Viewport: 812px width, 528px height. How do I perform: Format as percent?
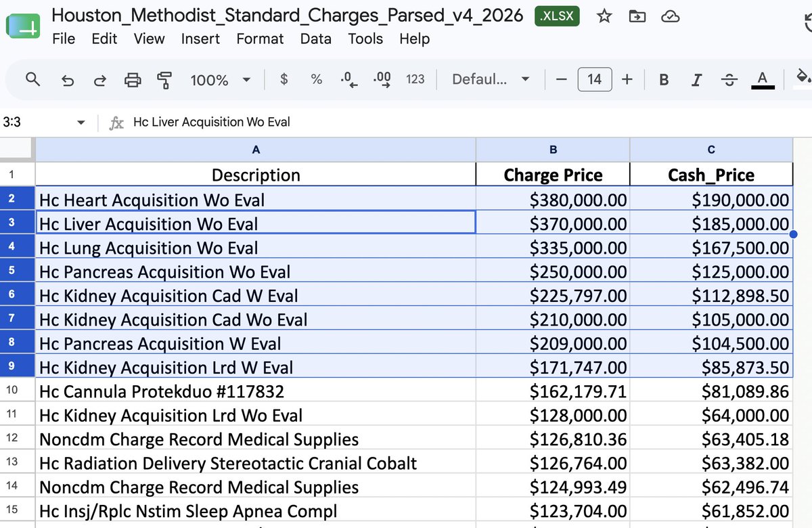point(316,79)
